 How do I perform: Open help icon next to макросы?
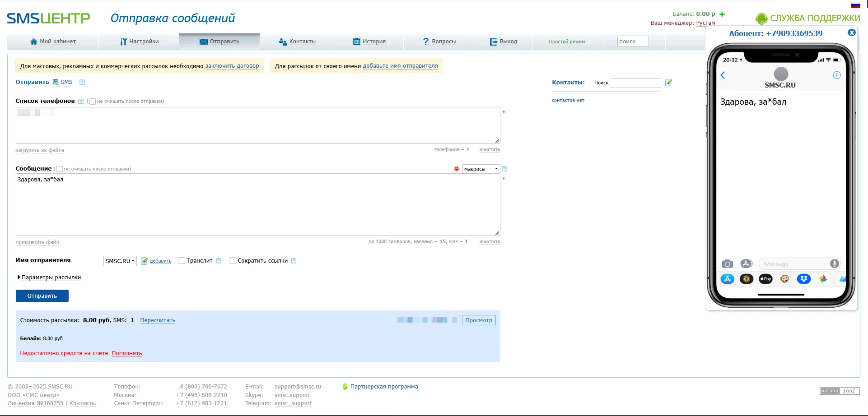click(x=504, y=169)
